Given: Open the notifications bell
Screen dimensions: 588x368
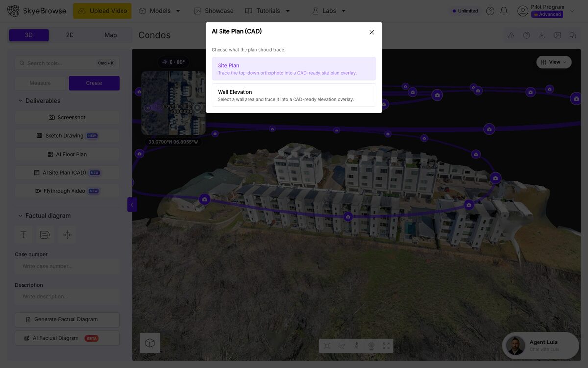Looking at the screenshot, I should 504,11.
